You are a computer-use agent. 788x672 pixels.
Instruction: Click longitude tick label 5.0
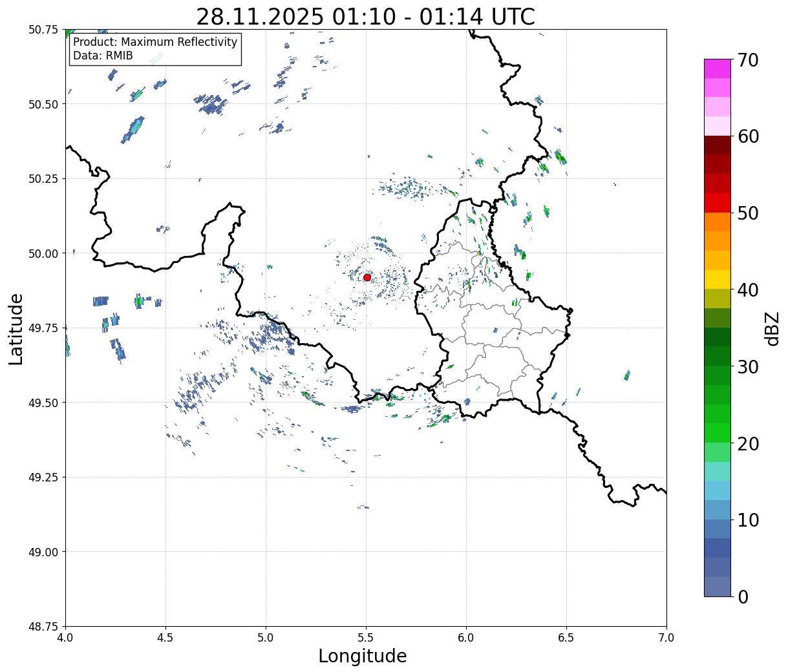(x=266, y=638)
